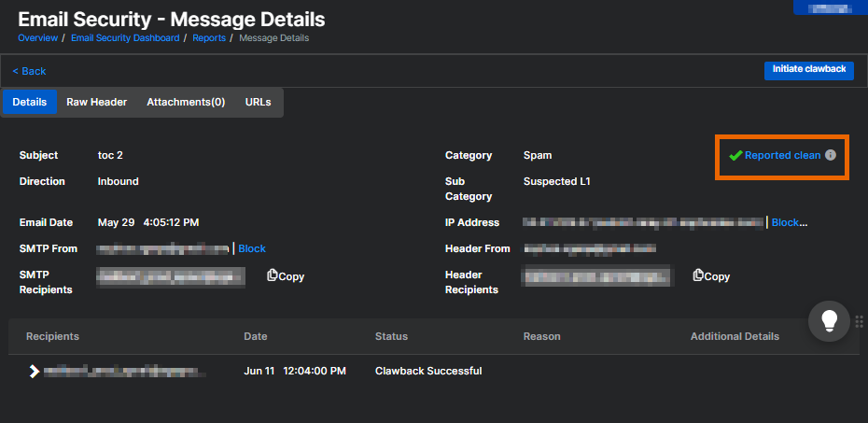Open the lightbulb tips button
The image size is (868, 423).
(829, 320)
